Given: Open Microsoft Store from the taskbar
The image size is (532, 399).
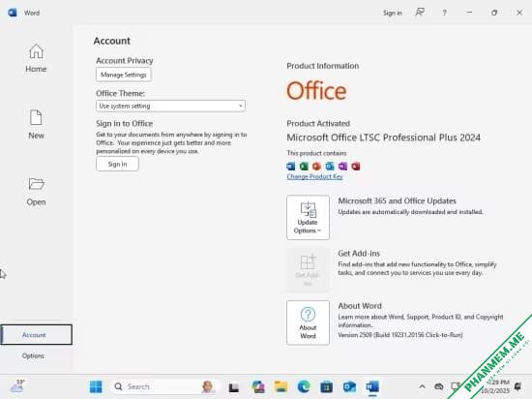Looking at the screenshot, I should (326, 386).
